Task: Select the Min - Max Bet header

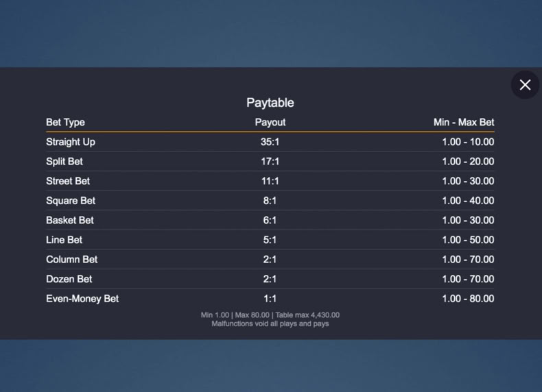Action: (x=464, y=122)
